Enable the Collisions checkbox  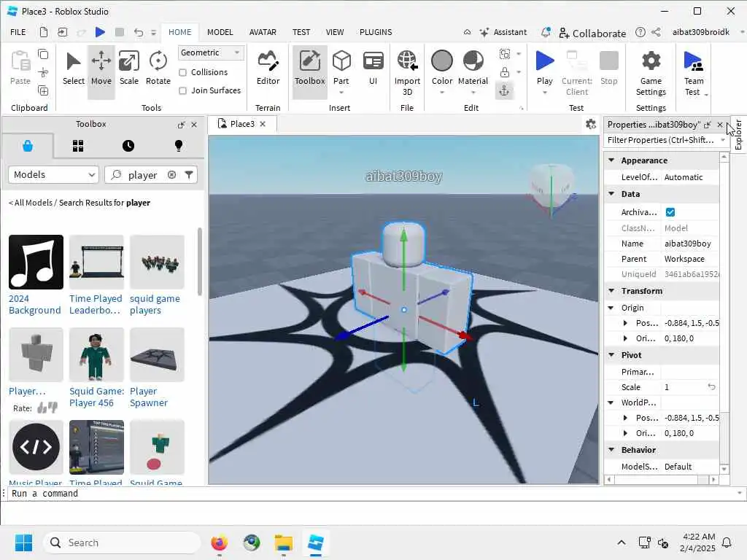coord(182,72)
